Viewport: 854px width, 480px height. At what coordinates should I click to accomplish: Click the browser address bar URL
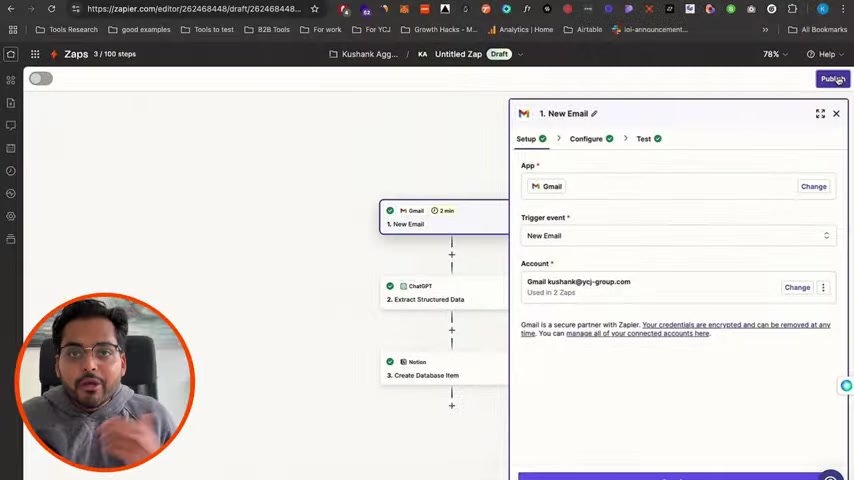(x=194, y=9)
